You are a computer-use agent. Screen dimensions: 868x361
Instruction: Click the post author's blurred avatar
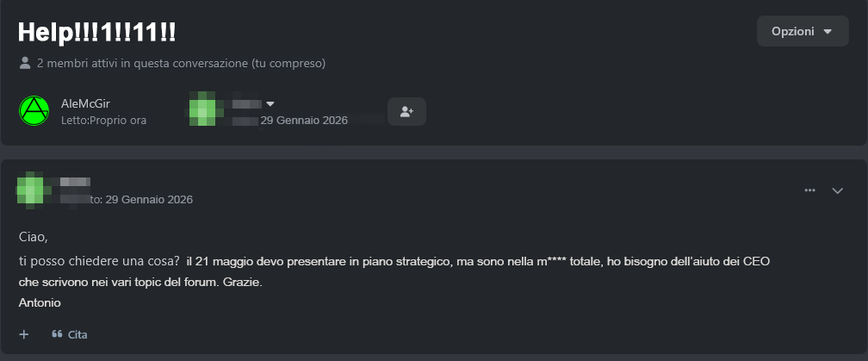tap(33, 190)
